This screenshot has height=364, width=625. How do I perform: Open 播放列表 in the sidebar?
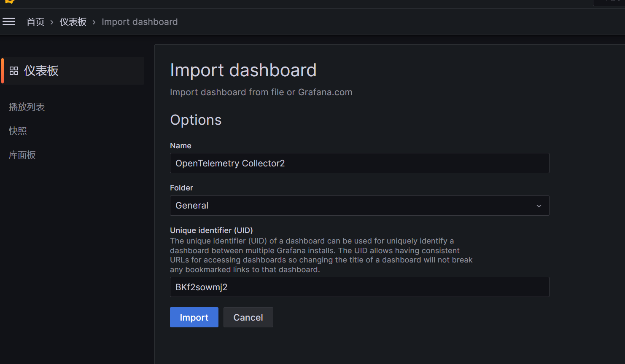[27, 107]
